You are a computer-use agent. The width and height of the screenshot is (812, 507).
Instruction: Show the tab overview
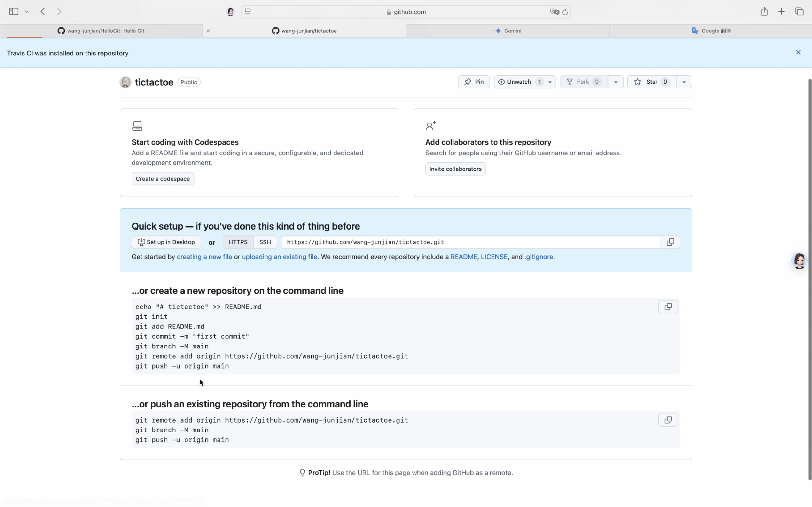point(799,12)
